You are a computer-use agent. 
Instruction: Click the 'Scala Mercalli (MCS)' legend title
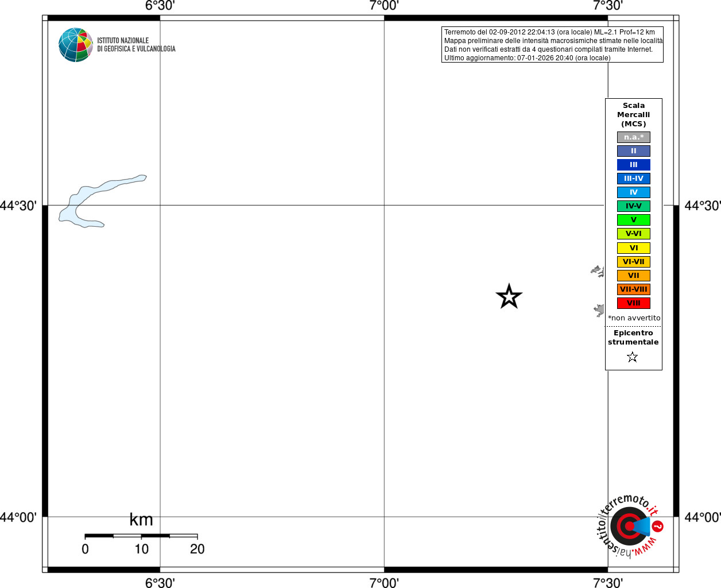tap(634, 115)
